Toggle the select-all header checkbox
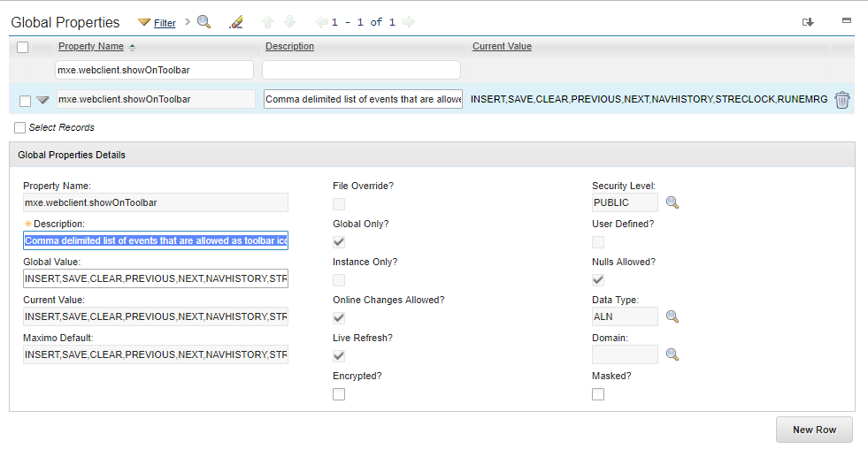868x457 pixels. click(23, 47)
